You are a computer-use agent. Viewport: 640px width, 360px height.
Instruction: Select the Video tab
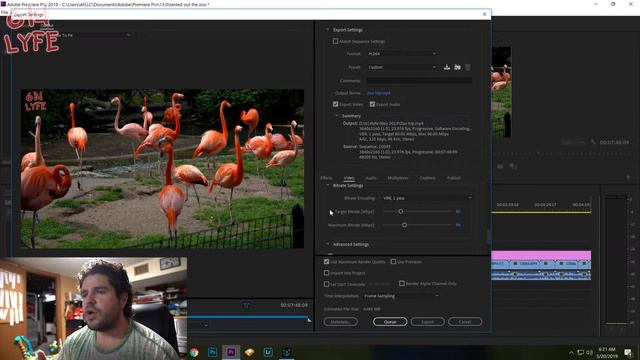coord(349,178)
